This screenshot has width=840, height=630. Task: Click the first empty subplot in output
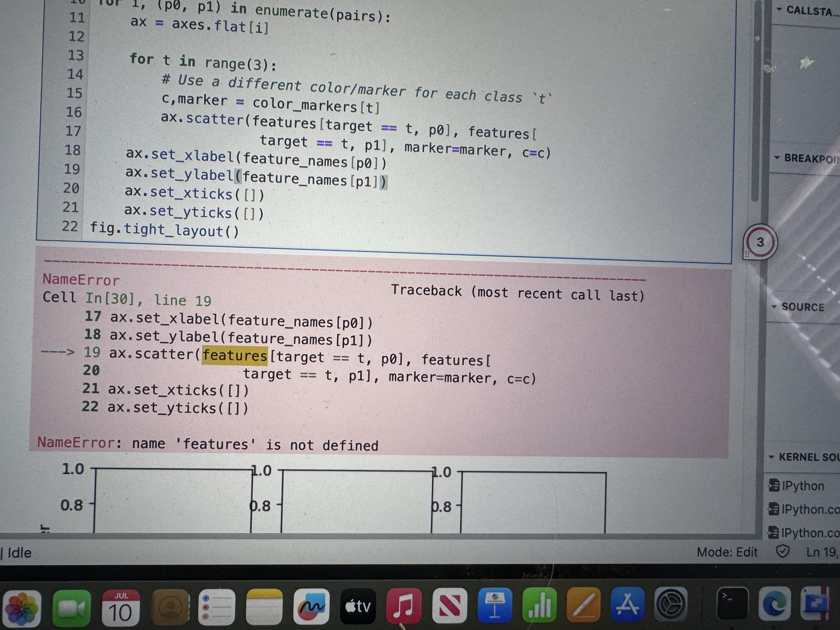pos(173,500)
